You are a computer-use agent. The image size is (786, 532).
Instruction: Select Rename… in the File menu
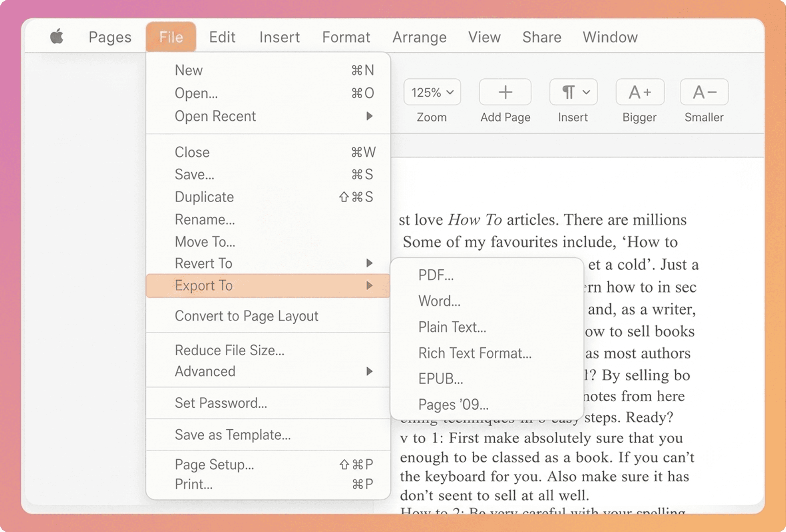268,219
